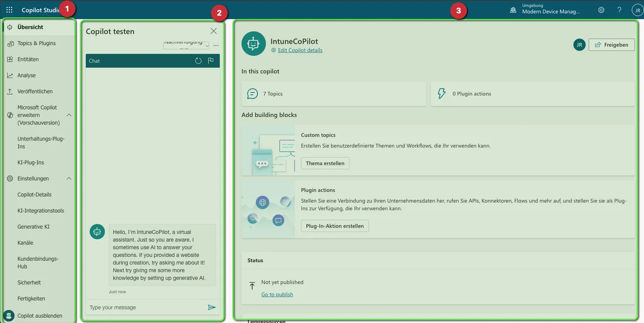Viewport: 644px width, 323px height.
Task: Open the settings gear in header
Action: pyautogui.click(x=601, y=10)
